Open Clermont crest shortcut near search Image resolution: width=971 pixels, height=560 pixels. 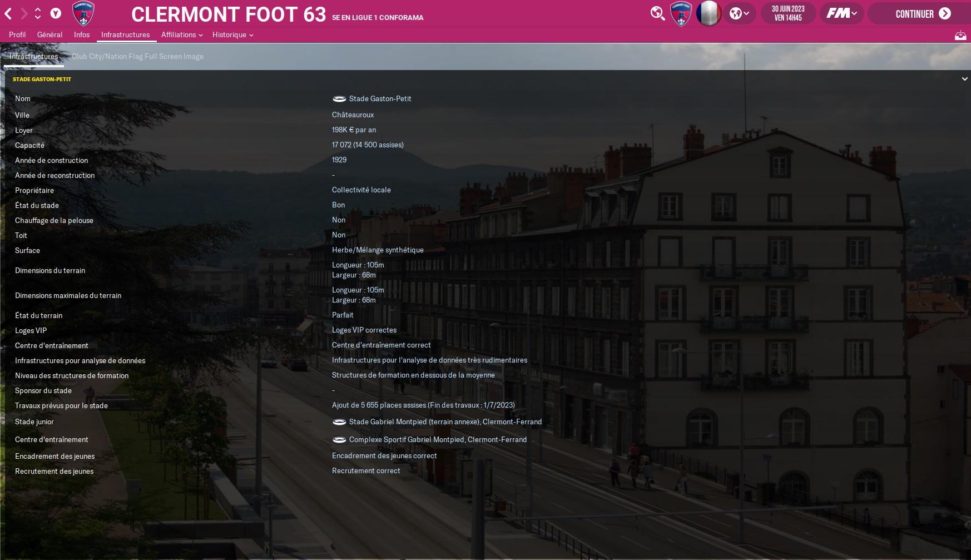tap(681, 14)
